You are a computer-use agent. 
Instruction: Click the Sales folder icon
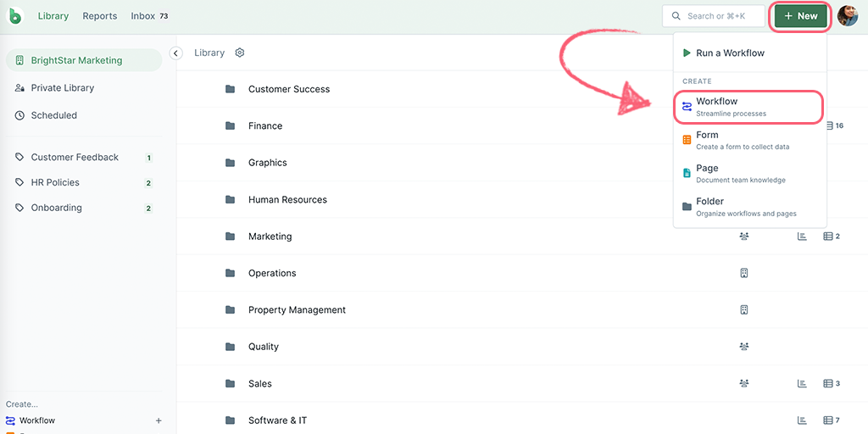click(x=231, y=384)
